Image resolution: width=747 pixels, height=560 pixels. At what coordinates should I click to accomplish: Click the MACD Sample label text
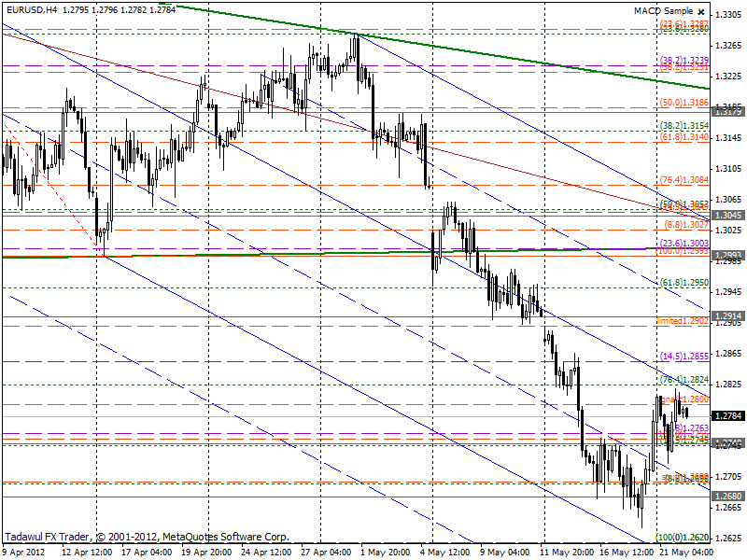tap(663, 11)
